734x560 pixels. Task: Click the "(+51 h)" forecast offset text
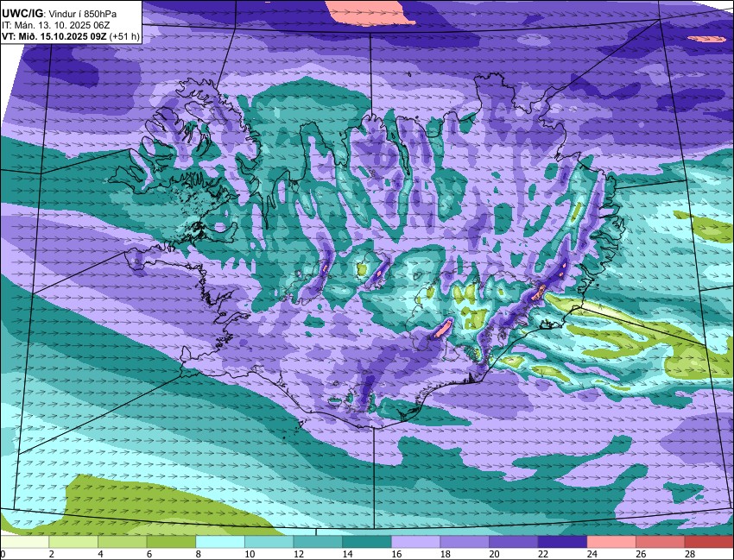click(124, 37)
